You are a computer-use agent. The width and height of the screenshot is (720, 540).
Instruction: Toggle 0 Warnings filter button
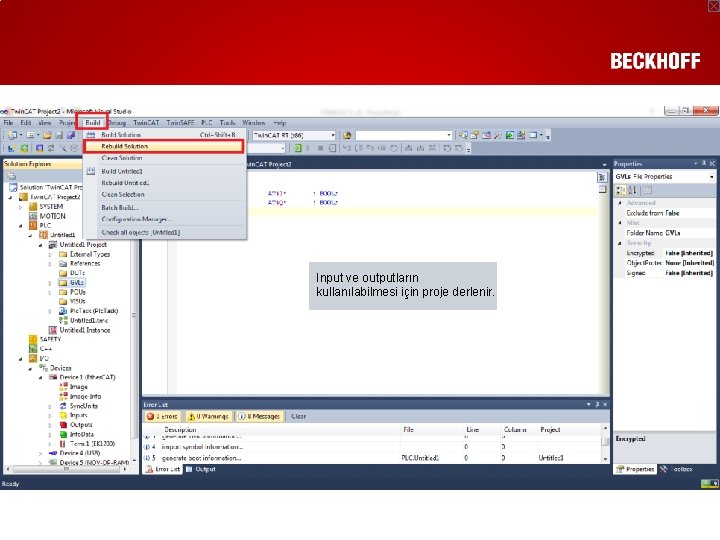coord(208,416)
